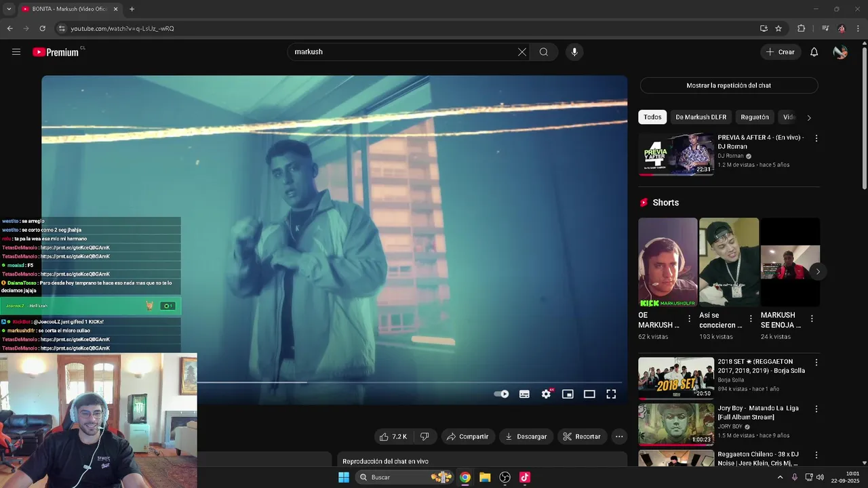
Task: Show next Shorts with arrow
Action: (818, 271)
